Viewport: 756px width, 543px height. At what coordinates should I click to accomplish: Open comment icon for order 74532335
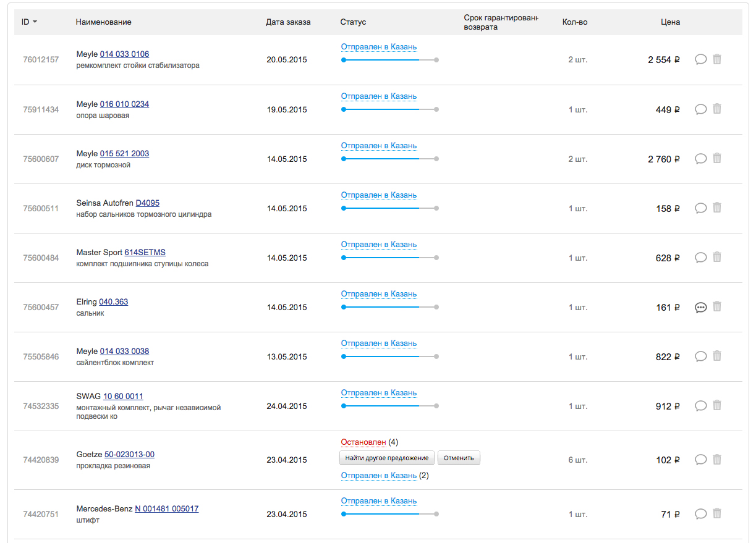(700, 406)
